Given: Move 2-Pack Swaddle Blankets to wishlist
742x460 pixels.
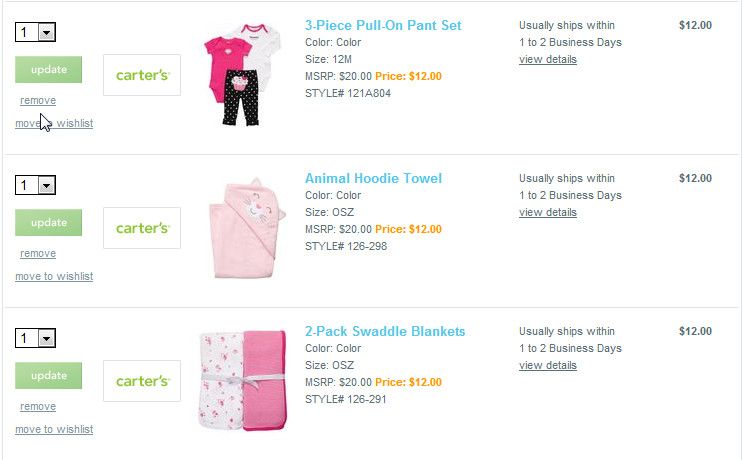Looking at the screenshot, I should [54, 429].
